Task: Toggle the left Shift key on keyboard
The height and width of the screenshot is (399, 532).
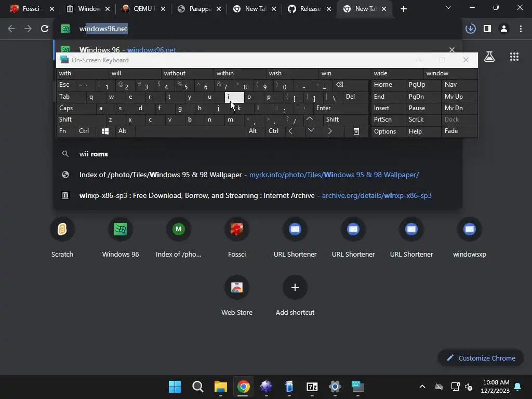Action: click(x=81, y=119)
